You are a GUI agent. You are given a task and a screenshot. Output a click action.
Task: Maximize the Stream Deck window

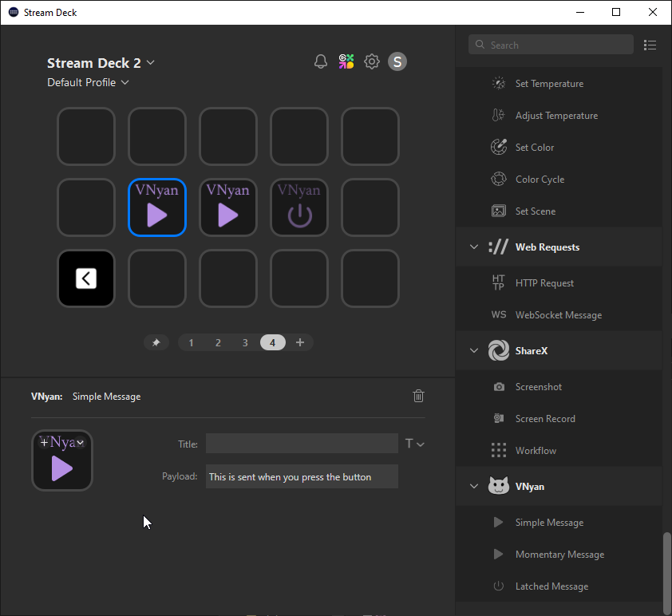pyautogui.click(x=616, y=13)
